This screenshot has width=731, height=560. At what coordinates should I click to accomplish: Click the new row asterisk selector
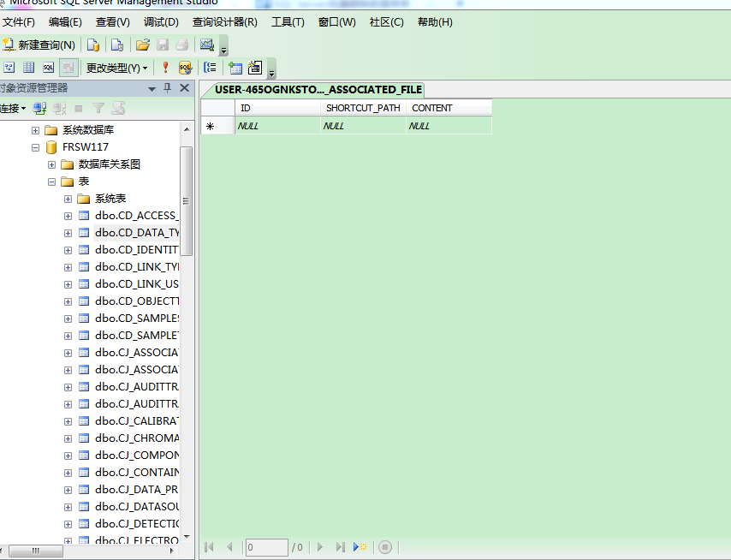click(x=217, y=126)
